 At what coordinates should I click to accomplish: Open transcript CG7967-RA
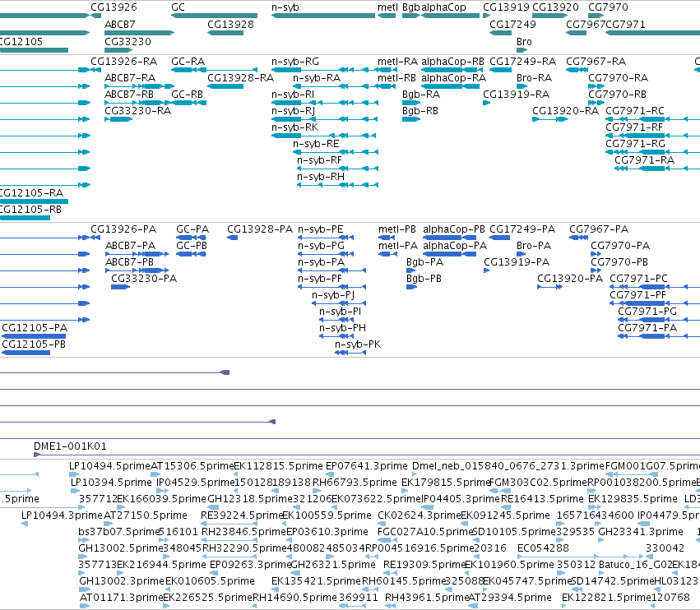[x=596, y=61]
